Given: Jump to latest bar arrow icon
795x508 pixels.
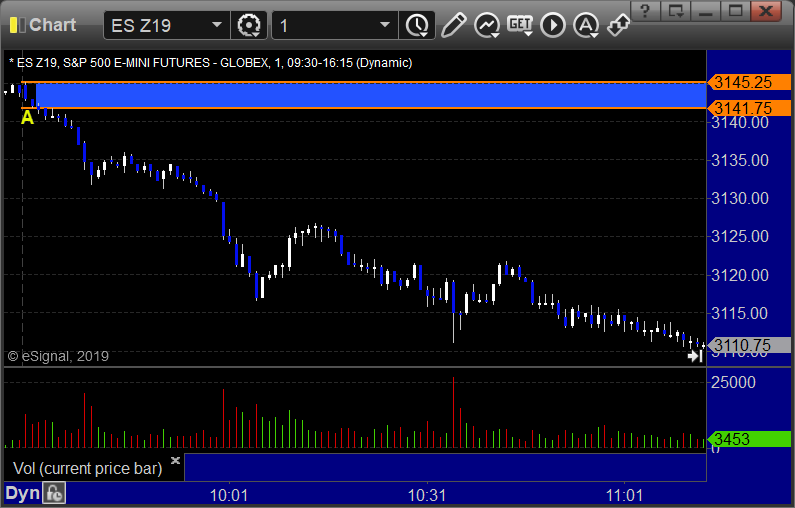Looking at the screenshot, I should [695, 356].
